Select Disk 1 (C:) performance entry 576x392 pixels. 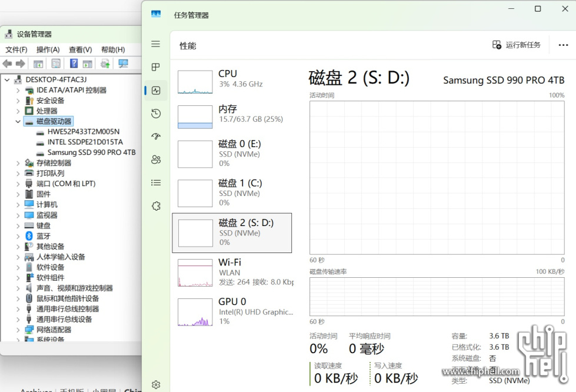pos(232,193)
